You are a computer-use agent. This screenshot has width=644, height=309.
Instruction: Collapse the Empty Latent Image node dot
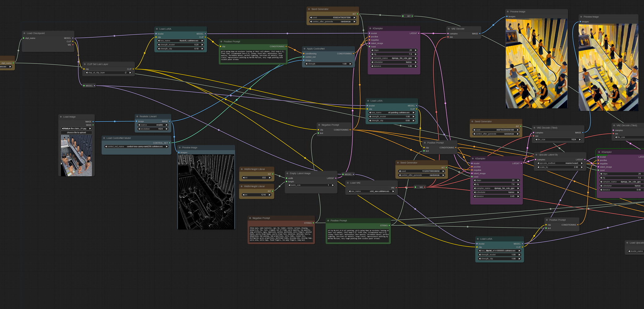pyautogui.click(x=288, y=173)
